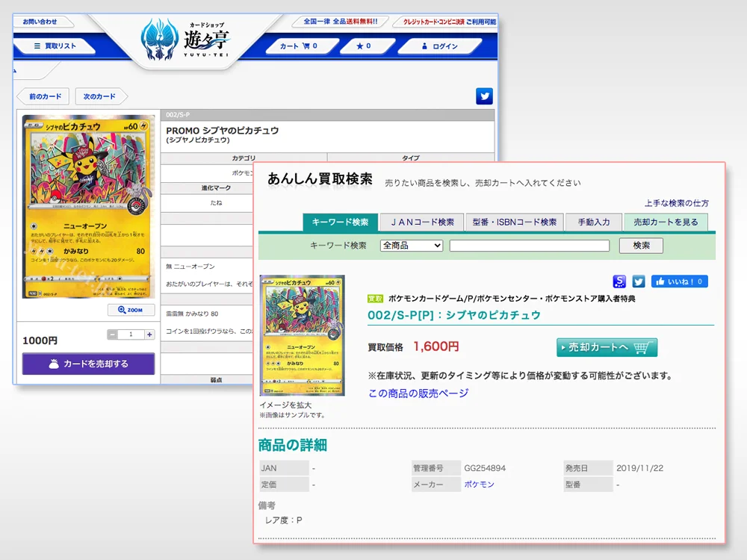747x560 pixels.
Task: Select JANコード検索 tab
Action: coord(422,223)
